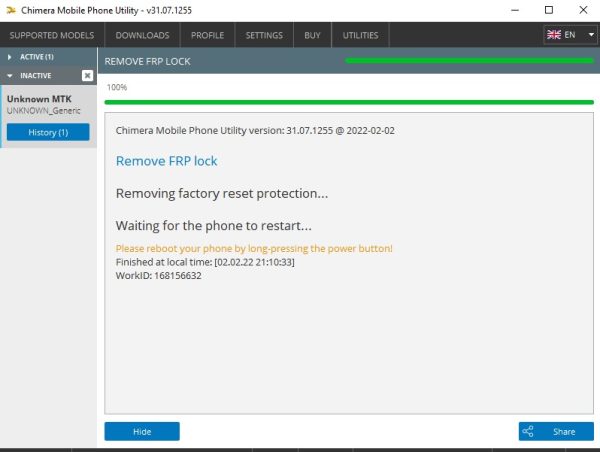Open the Downloads tab
The height and width of the screenshot is (452, 600).
coord(142,35)
